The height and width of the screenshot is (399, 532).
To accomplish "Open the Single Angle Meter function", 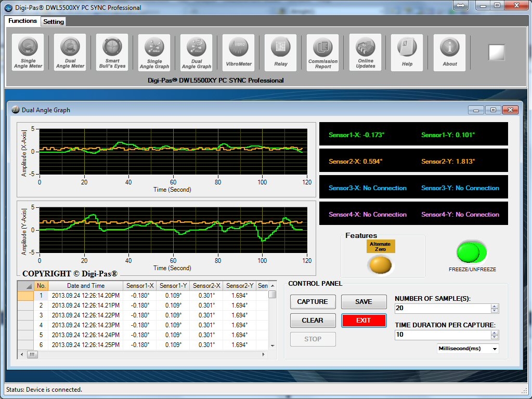I will [28, 52].
